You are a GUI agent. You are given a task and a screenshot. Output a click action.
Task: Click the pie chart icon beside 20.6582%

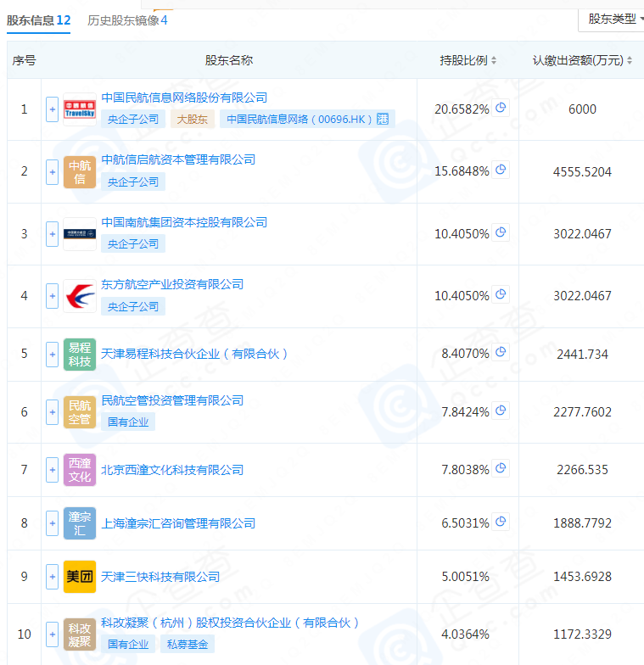501,109
